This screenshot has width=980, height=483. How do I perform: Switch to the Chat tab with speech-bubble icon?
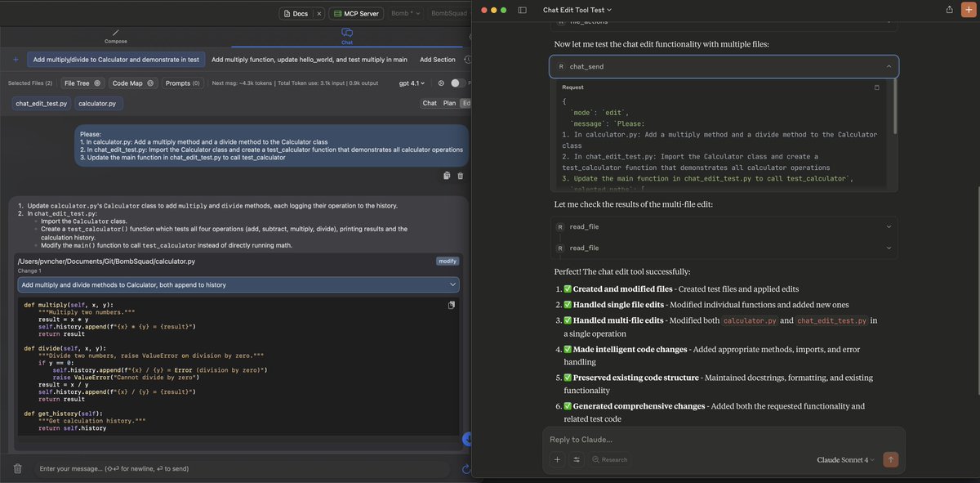pos(347,36)
